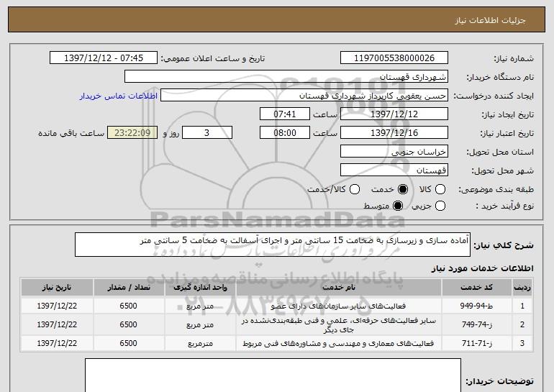Click the ردیف column header
The image size is (554, 392).
click(522, 288)
